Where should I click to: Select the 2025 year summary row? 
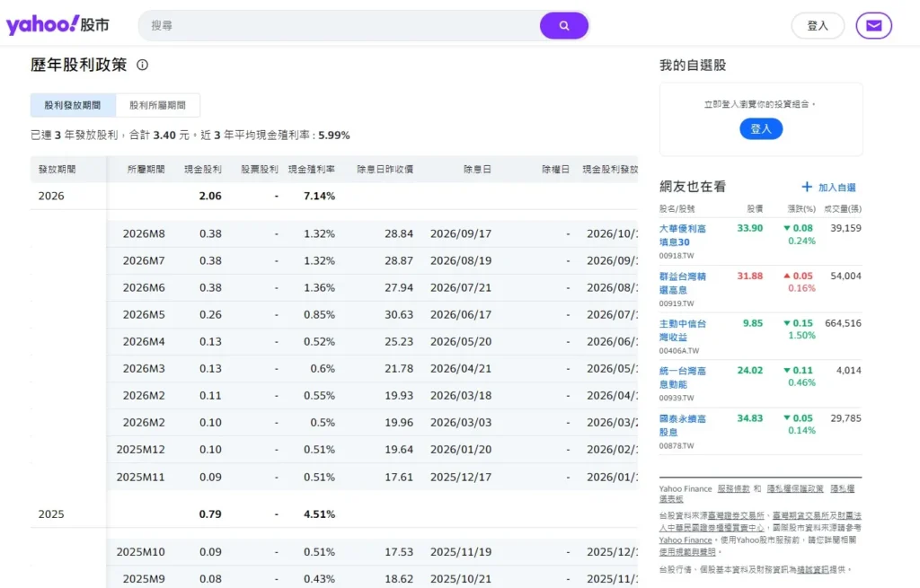(334, 514)
